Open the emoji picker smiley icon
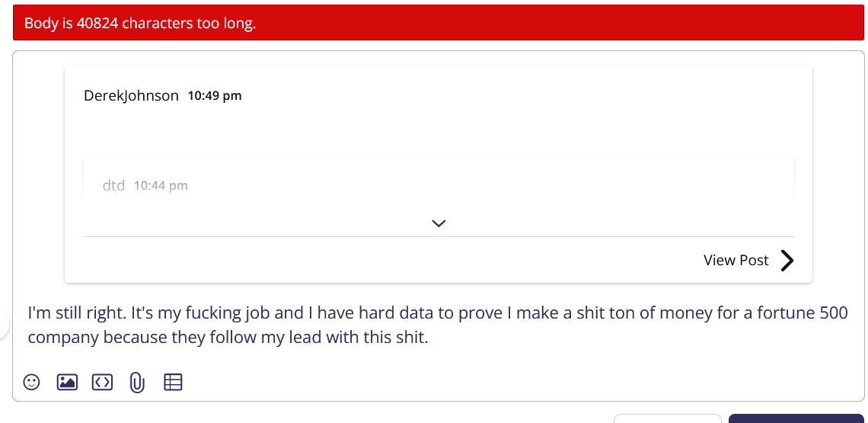 [31, 382]
